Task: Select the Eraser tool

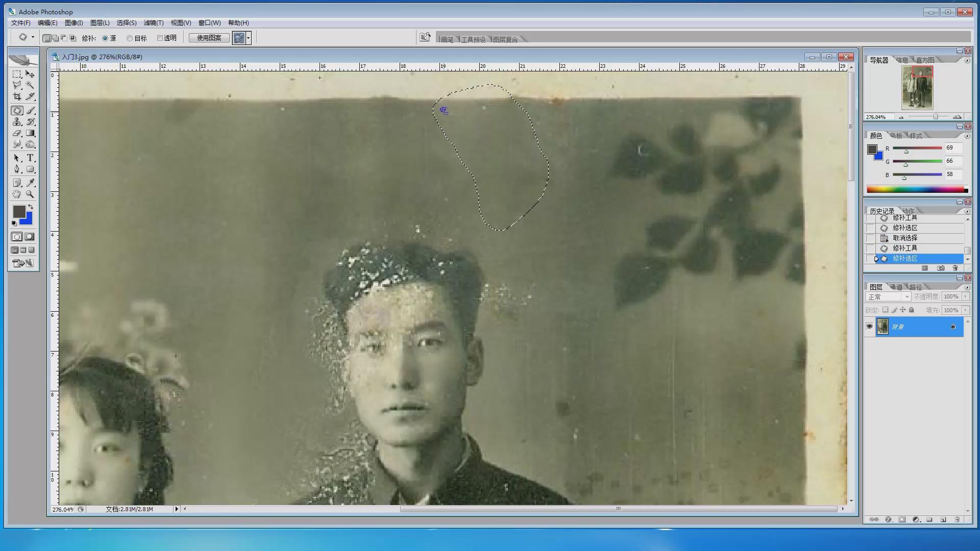Action: (x=17, y=133)
